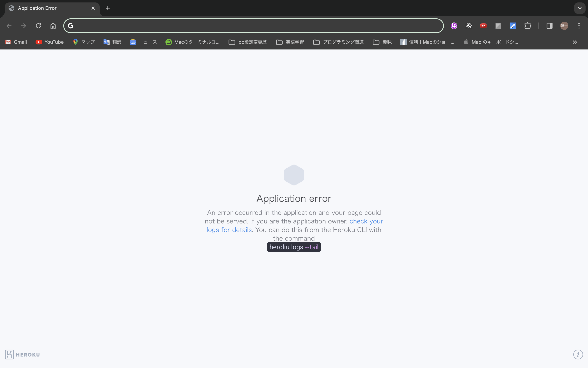Follow the check your logs for details link
The height and width of the screenshot is (368, 588).
pyautogui.click(x=295, y=225)
